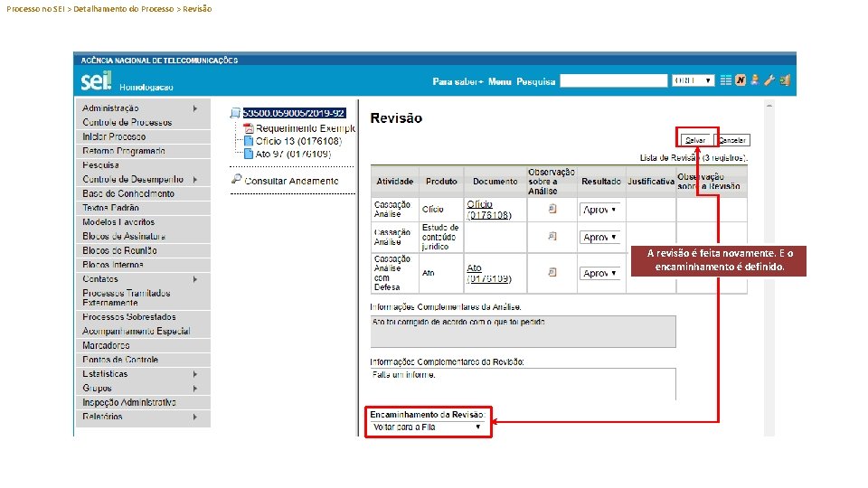The width and height of the screenshot is (868, 488).
Task: Click document icon beside Ato 97
Action: [x=249, y=154]
